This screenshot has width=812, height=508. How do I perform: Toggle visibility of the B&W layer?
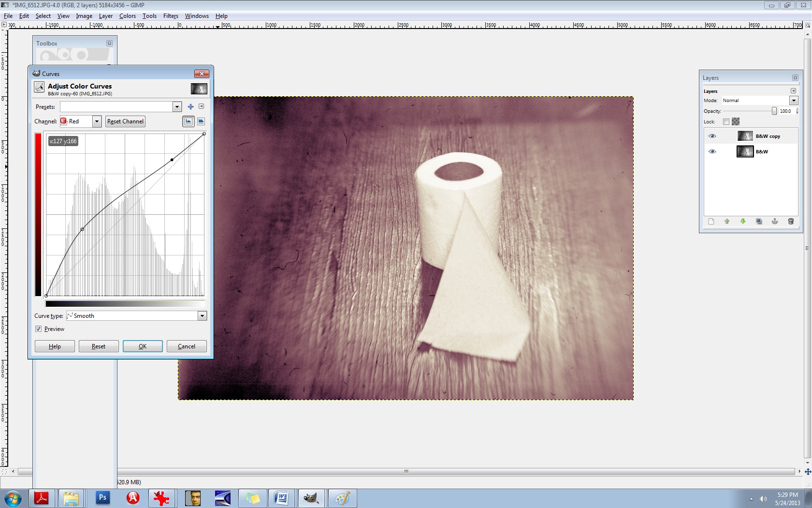[x=712, y=152]
